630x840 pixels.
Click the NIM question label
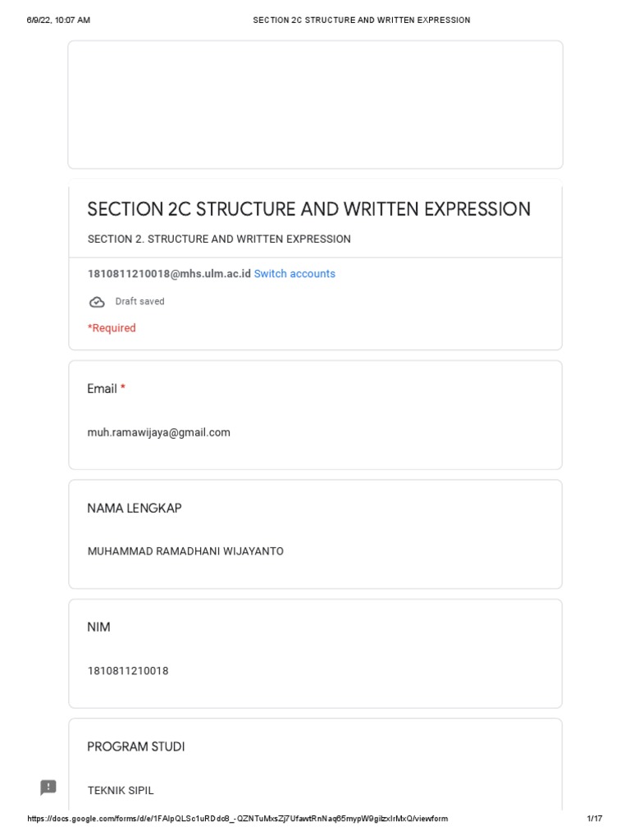click(98, 628)
